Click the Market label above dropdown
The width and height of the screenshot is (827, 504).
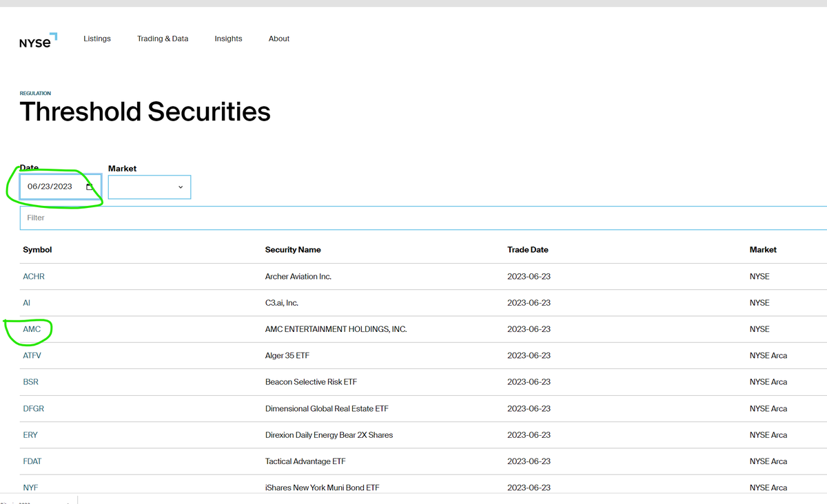tap(122, 169)
